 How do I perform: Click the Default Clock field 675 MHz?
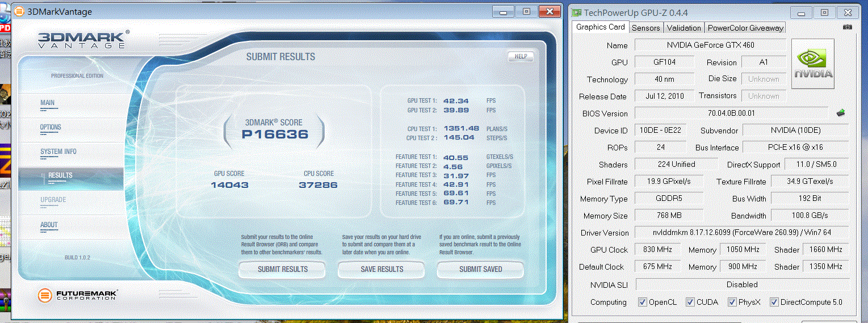point(657,266)
